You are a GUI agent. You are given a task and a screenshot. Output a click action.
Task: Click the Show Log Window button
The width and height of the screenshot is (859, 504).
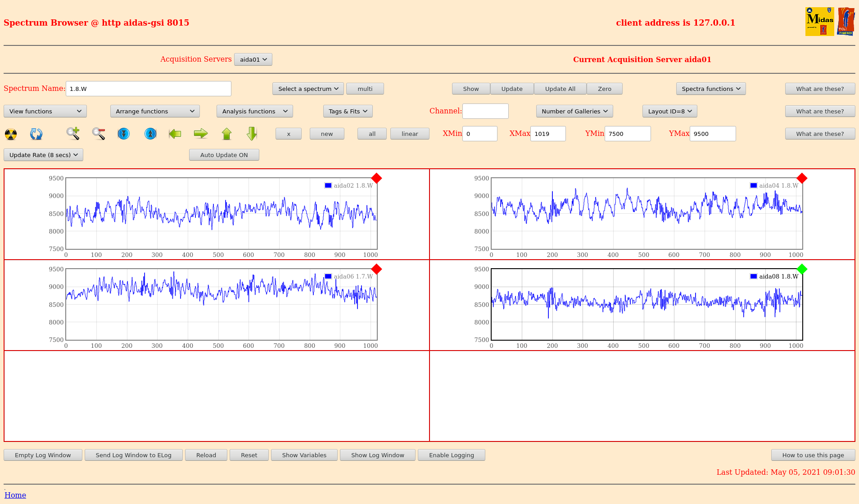(x=378, y=455)
